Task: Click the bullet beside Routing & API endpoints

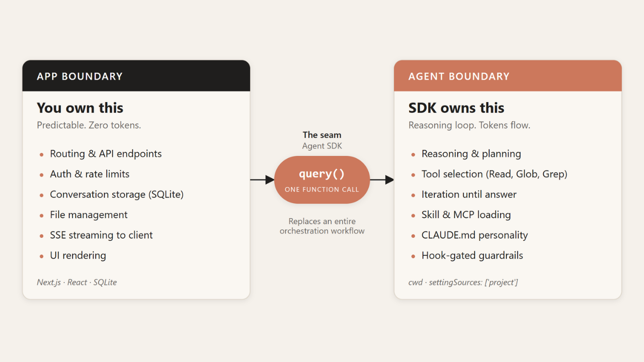Action: (41, 155)
